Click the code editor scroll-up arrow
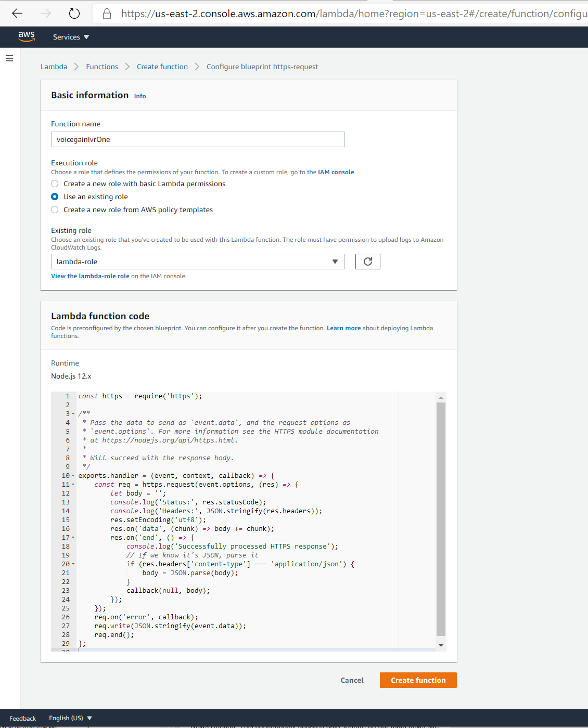This screenshot has width=588, height=728. click(441, 397)
